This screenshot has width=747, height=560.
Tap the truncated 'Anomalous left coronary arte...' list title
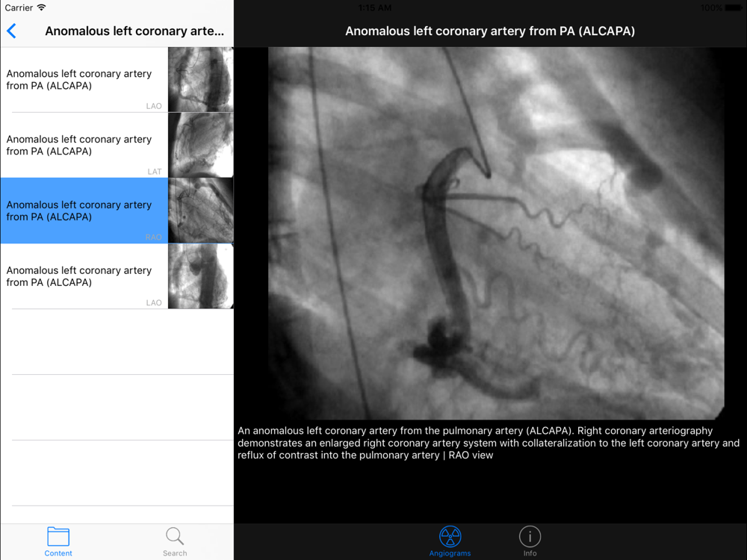point(134,31)
